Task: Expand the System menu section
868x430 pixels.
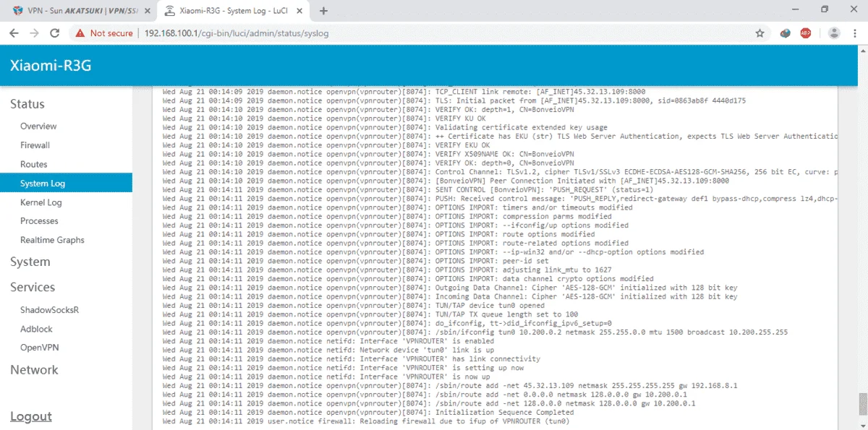Action: [30, 262]
